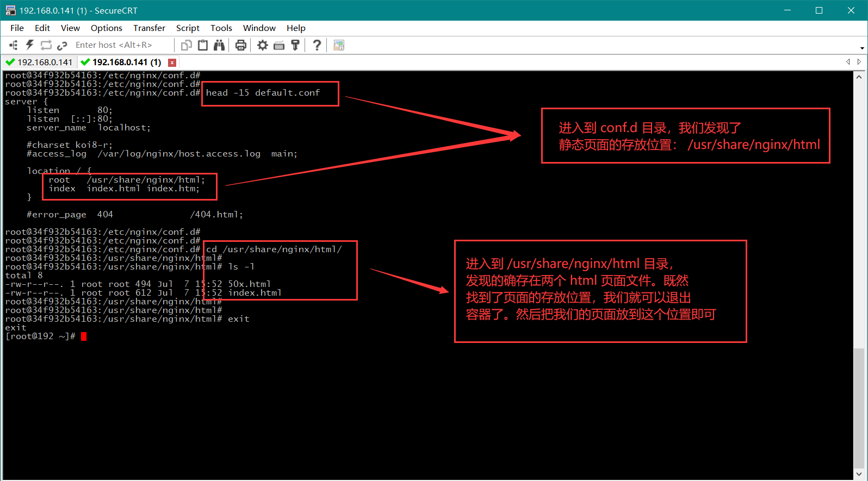Screen dimensions: 868x481
Task: Click the Copy toolbar icon
Action: tap(187, 45)
